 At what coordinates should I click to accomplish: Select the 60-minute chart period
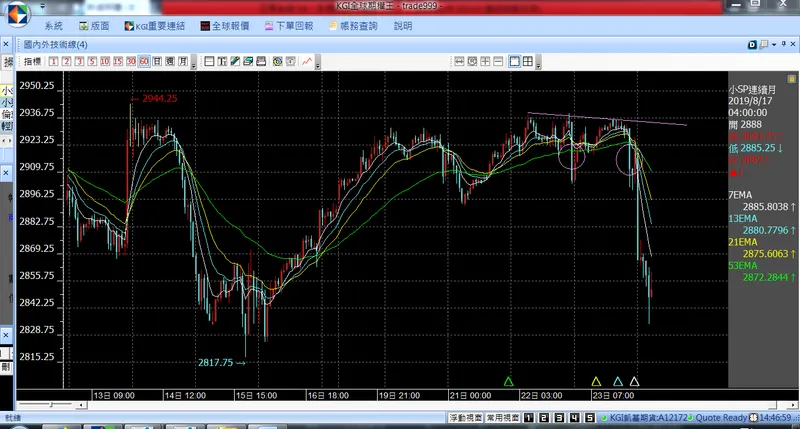coord(144,62)
